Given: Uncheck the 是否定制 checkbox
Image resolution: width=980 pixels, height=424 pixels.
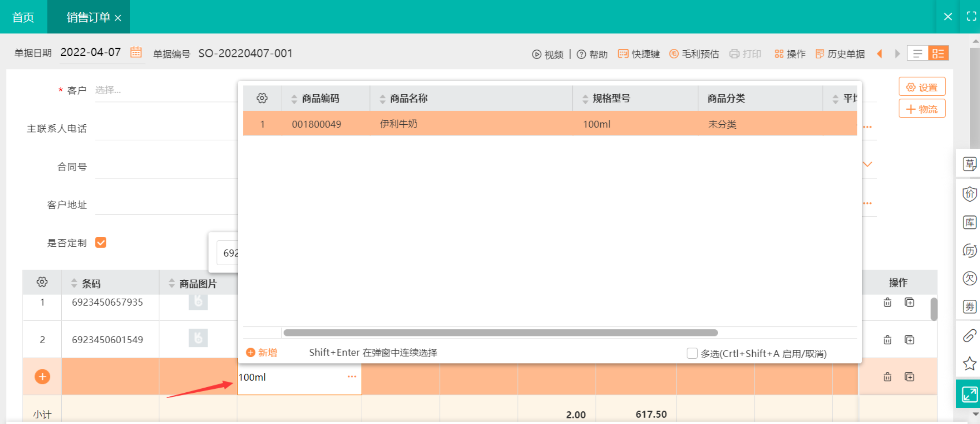Looking at the screenshot, I should (101, 242).
